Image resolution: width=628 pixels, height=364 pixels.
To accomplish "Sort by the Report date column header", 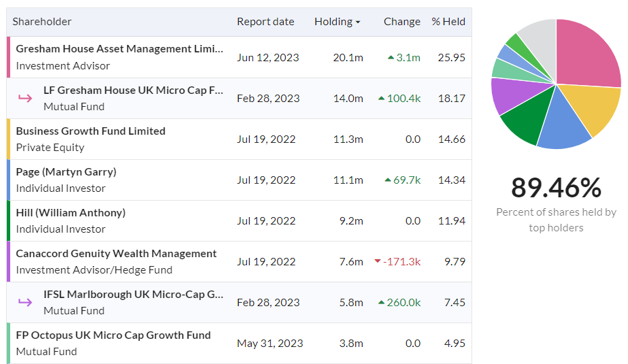I will (265, 22).
